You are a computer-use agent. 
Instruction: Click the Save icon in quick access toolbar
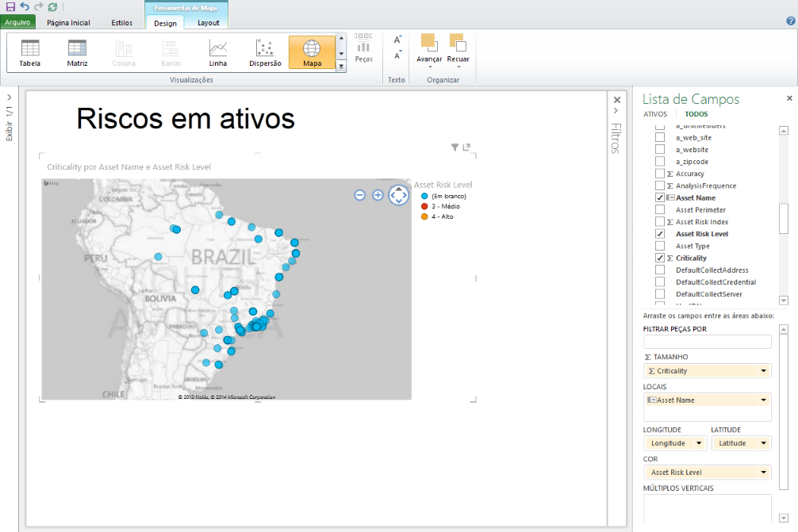click(x=10, y=6)
